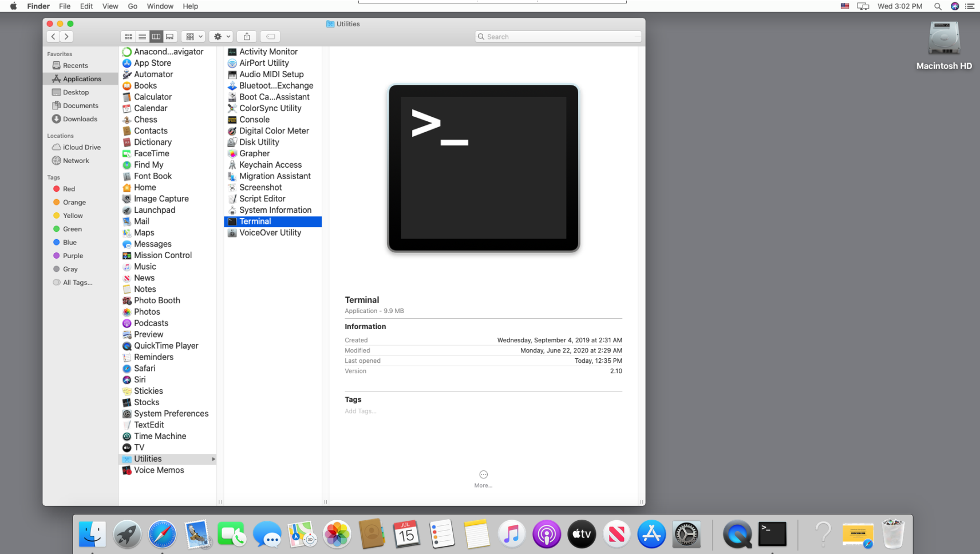980x554 pixels.
Task: Open Safari from the Dock
Action: (x=162, y=535)
